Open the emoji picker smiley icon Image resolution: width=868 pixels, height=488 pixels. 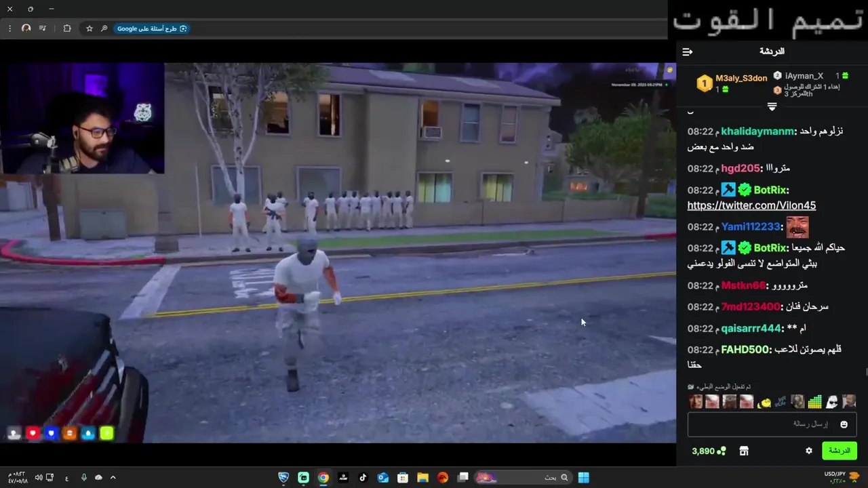click(x=844, y=424)
